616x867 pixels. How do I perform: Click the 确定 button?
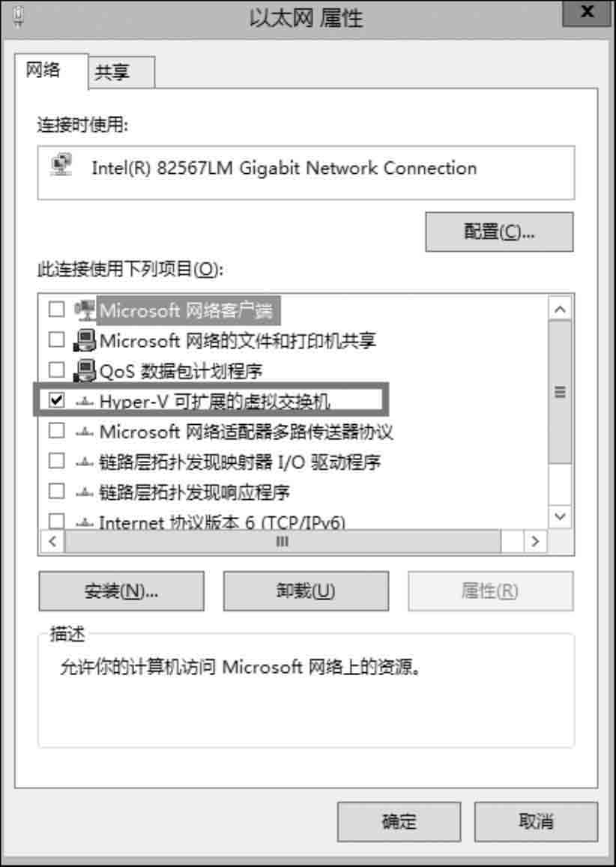click(399, 821)
